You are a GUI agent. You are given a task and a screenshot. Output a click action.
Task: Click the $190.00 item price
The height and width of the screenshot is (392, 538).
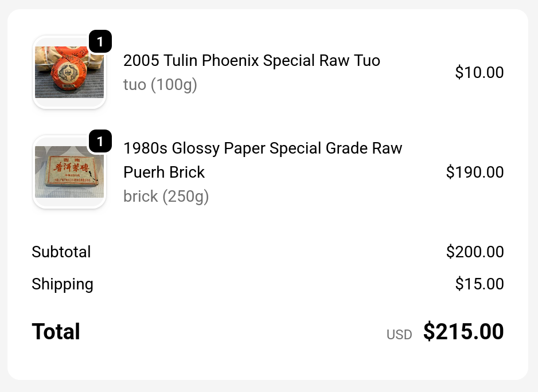(x=474, y=173)
